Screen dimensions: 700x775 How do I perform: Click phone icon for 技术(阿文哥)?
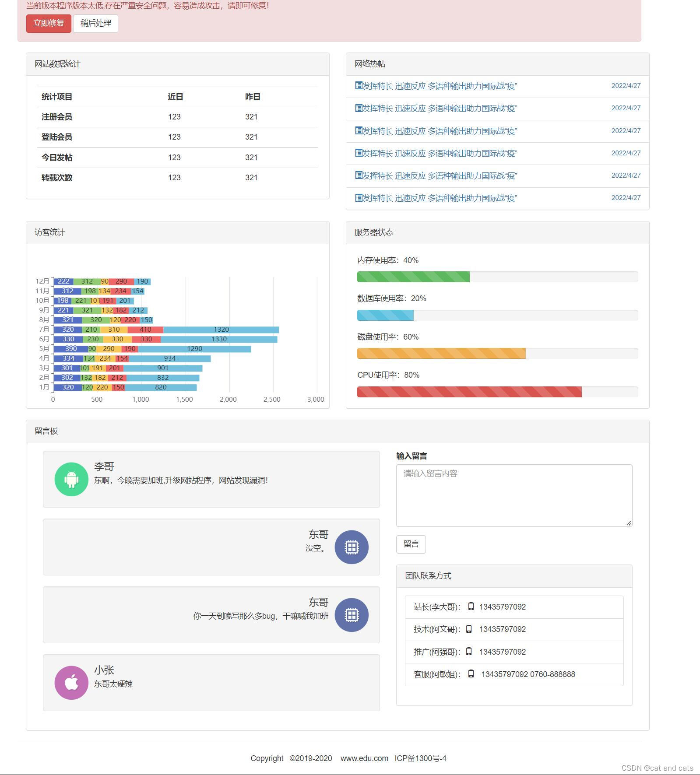pos(469,629)
